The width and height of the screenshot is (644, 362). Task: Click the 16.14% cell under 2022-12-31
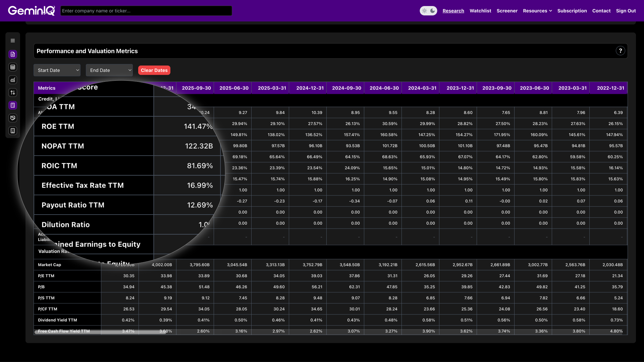(x=615, y=168)
